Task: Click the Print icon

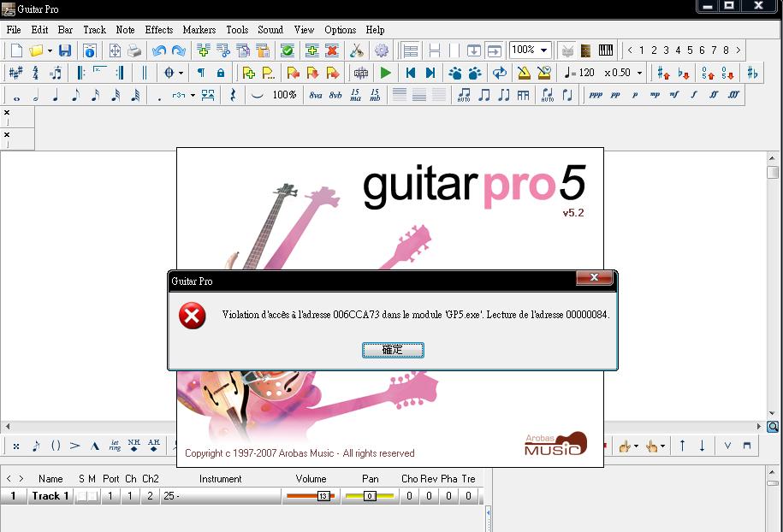Action: pos(134,50)
